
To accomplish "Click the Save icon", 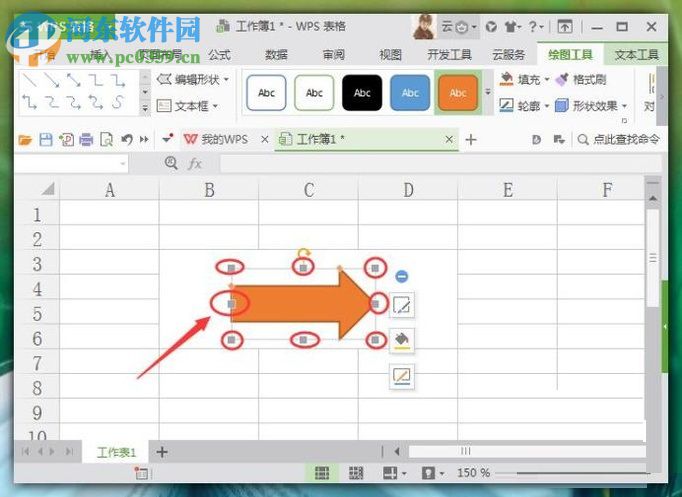I will [x=46, y=140].
